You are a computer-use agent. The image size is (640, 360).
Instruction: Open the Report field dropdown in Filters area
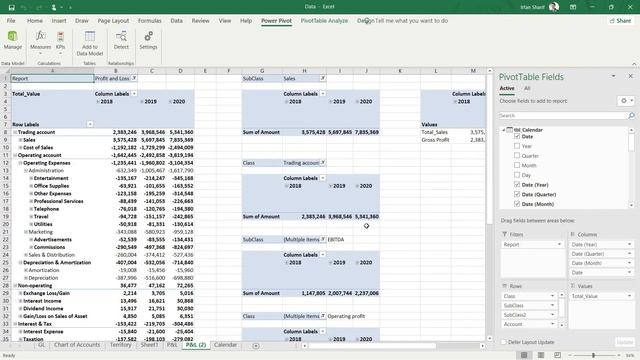[x=559, y=244]
